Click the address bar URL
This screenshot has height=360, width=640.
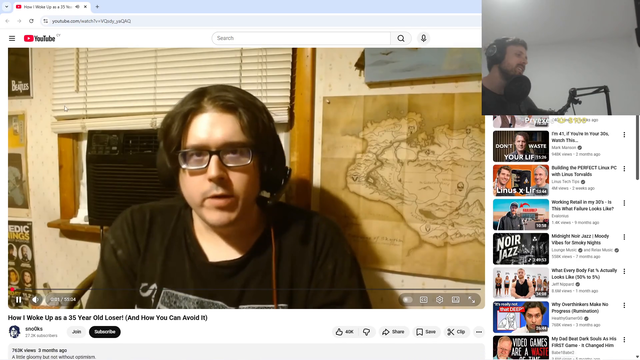tap(91, 21)
